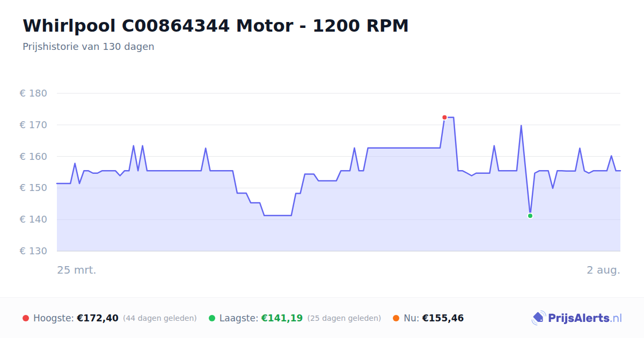Click the end date 2 aug. label
The width and height of the screenshot is (644, 338).
(x=603, y=270)
